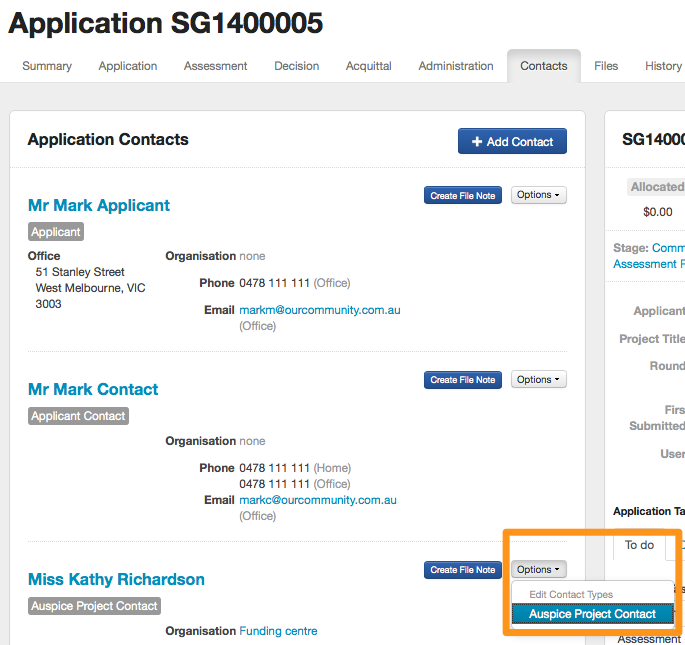Screen dimensions: 685x645
Task: Click the markm@ourcommunity.com.au email link
Action: pos(319,310)
